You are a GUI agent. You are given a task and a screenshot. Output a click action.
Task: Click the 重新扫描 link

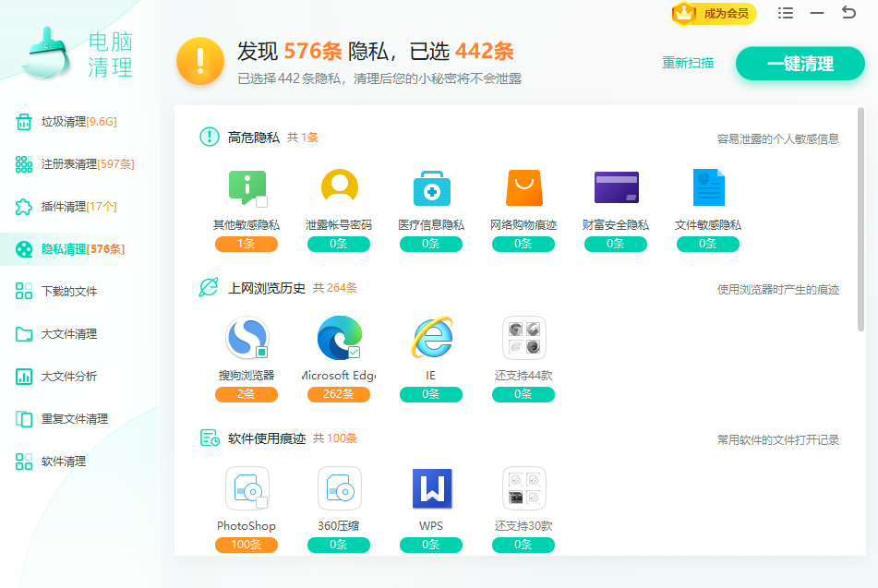click(x=688, y=63)
